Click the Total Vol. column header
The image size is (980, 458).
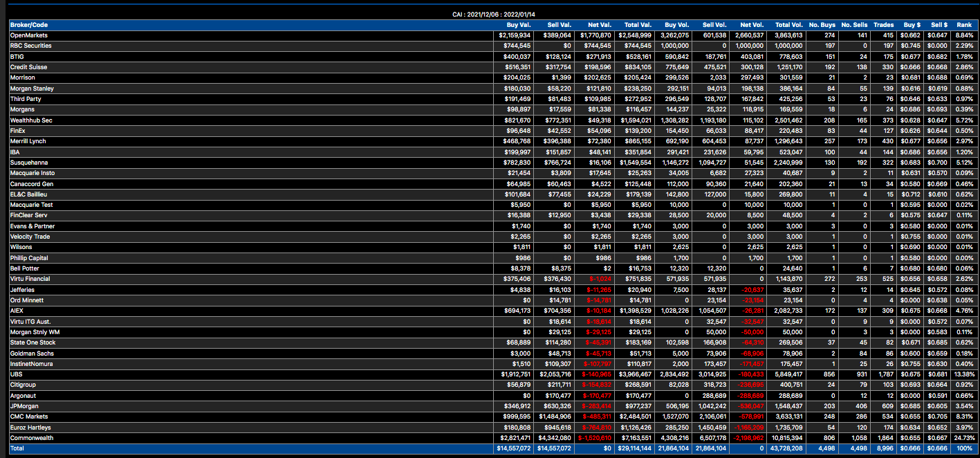click(x=790, y=25)
